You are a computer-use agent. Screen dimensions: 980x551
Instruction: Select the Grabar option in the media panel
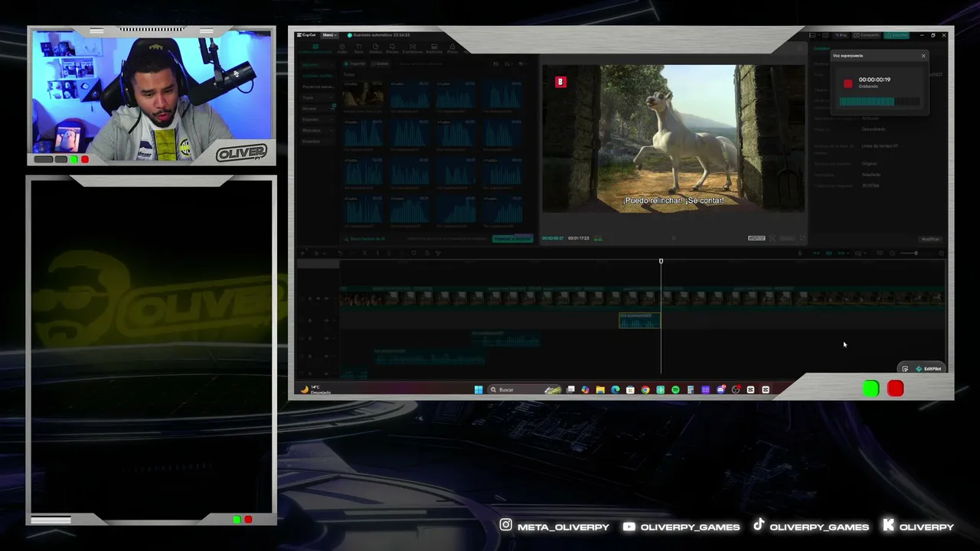(x=381, y=64)
